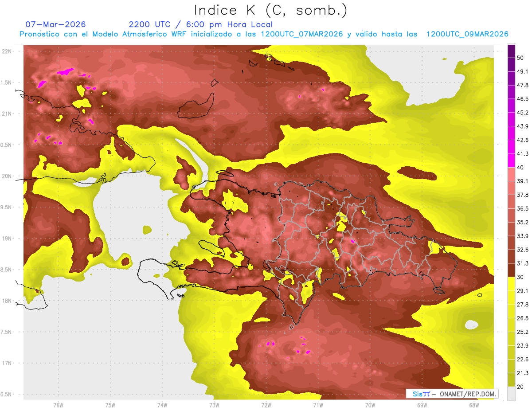The image size is (532, 411).
Task: Click the colorbar value '49.1'
Action: point(523,72)
